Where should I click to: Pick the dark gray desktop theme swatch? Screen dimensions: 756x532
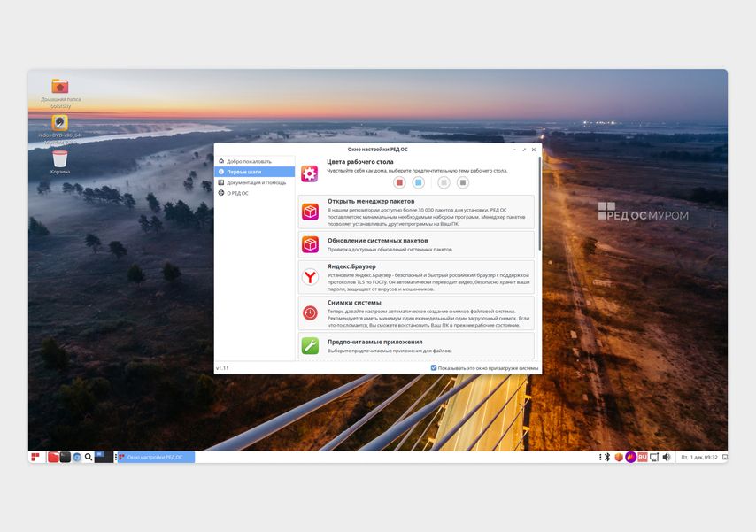point(463,182)
